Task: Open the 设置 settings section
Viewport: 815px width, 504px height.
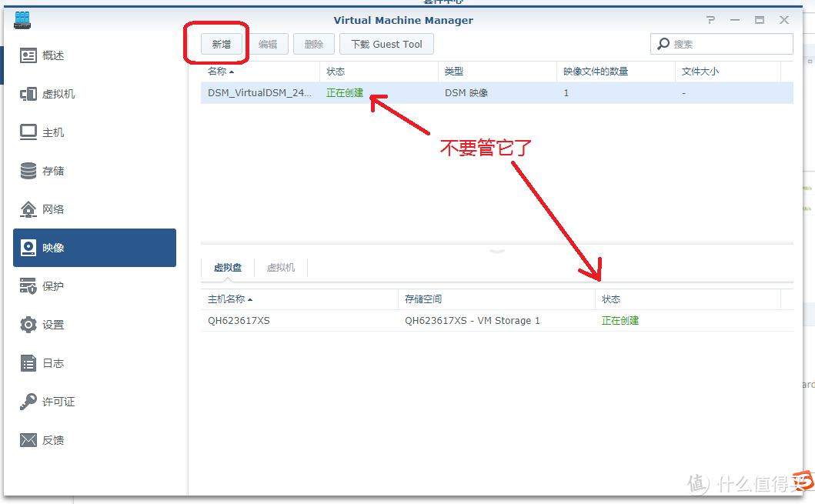Action: tap(94, 325)
